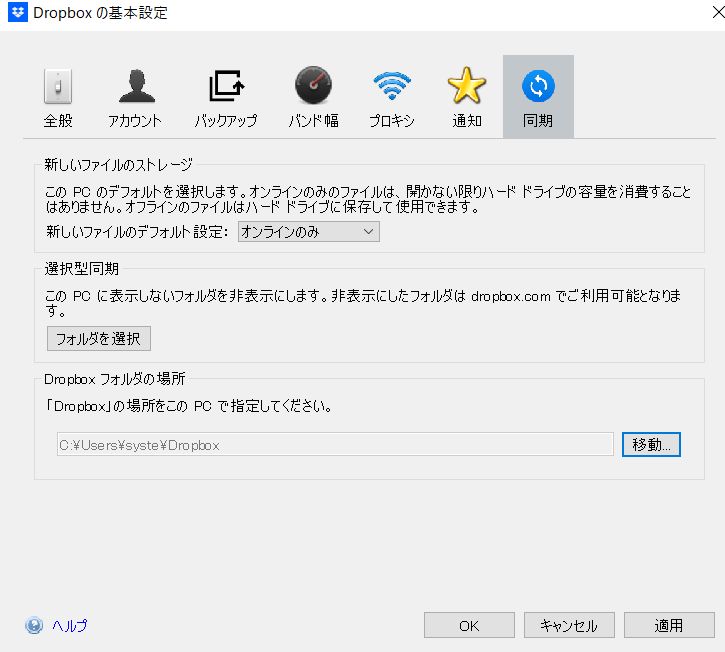Confirm settings with OK button
The height and width of the screenshot is (652, 725).
[x=469, y=625]
